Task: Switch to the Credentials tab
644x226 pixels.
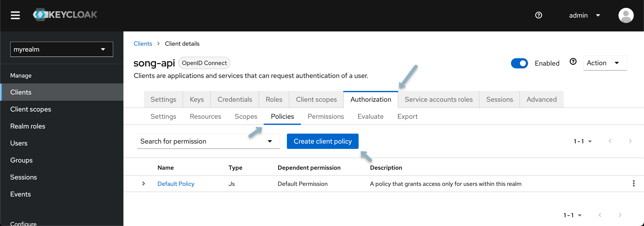Action: pyautogui.click(x=234, y=100)
